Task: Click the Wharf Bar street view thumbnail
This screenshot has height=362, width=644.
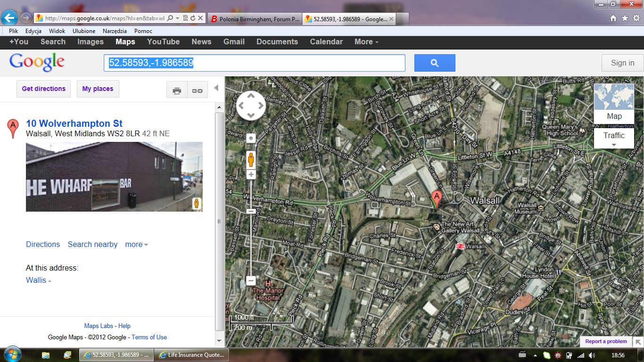Action: [114, 177]
